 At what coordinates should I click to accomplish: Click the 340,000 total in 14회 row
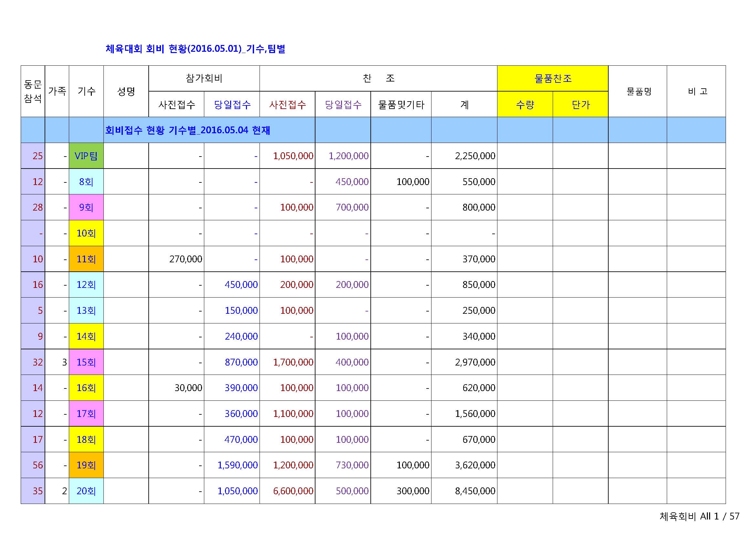479,336
